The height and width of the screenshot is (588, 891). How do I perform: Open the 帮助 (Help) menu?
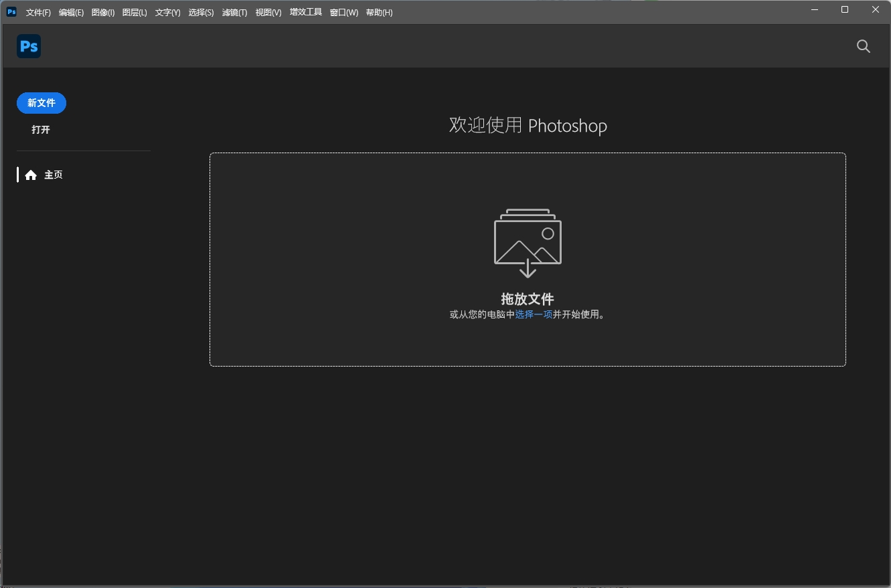point(379,12)
